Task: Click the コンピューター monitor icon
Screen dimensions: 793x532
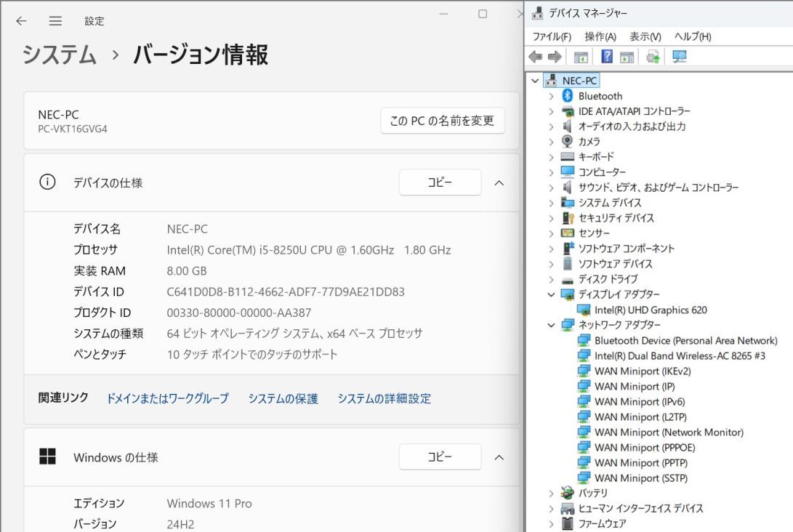Action: (568, 172)
